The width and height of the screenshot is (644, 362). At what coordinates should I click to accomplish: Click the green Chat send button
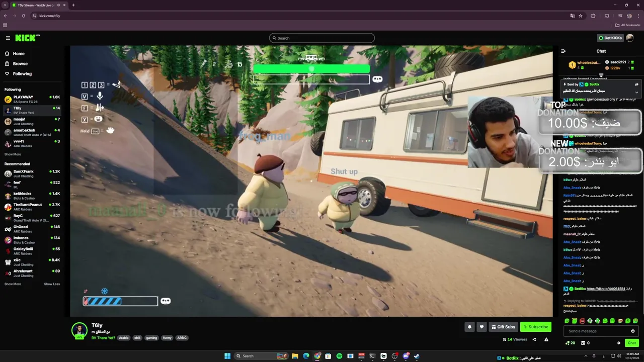point(632,343)
